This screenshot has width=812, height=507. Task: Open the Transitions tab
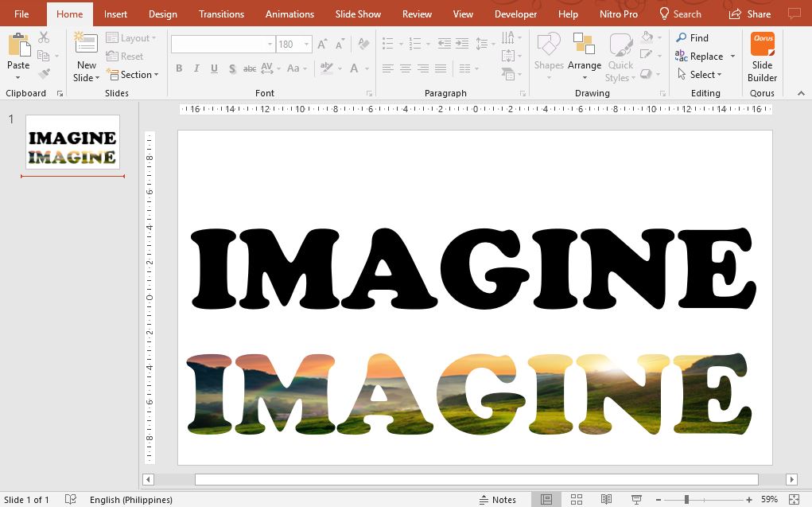point(221,14)
